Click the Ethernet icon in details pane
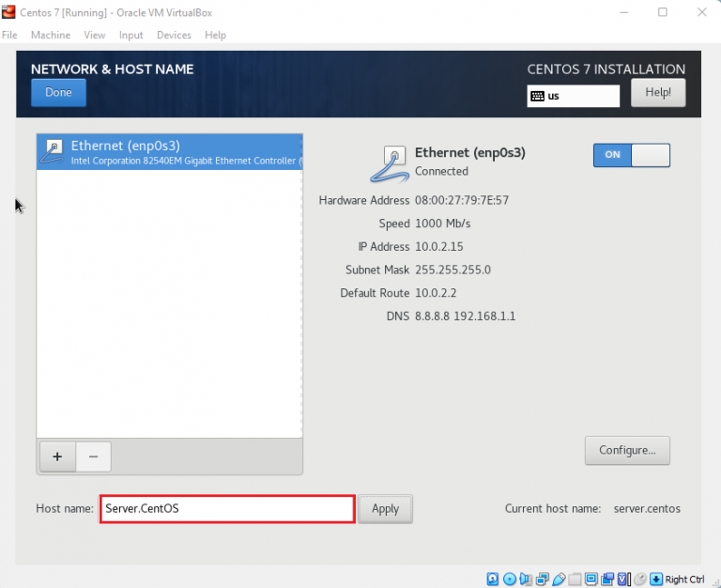The image size is (721, 588). (x=390, y=163)
